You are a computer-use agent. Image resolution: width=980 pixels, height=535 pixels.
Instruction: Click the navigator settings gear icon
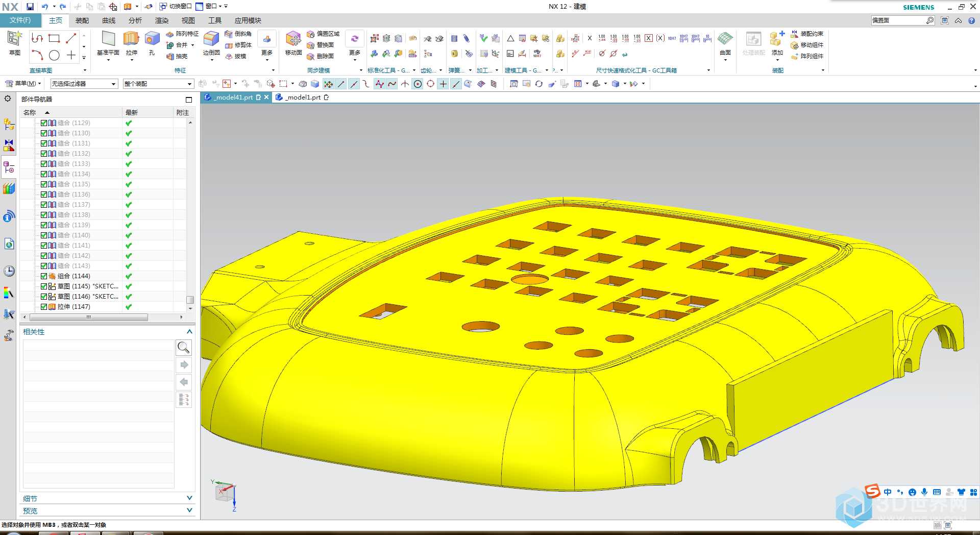click(x=8, y=99)
